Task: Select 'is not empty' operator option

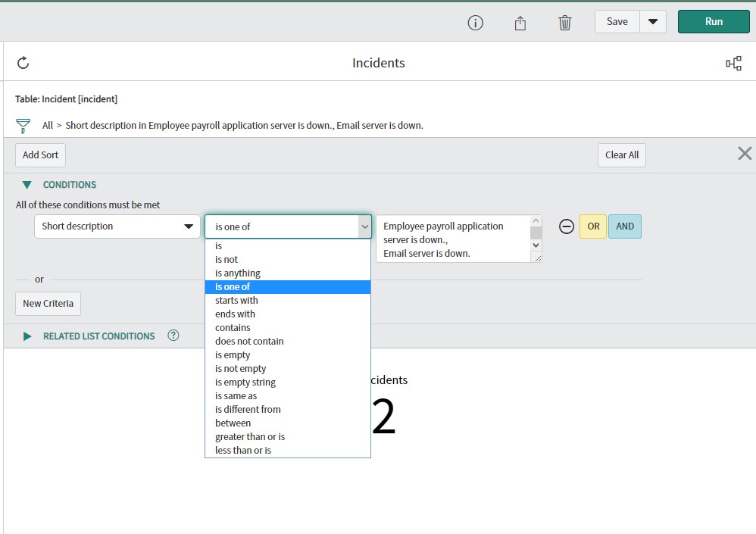Action: pos(288,369)
